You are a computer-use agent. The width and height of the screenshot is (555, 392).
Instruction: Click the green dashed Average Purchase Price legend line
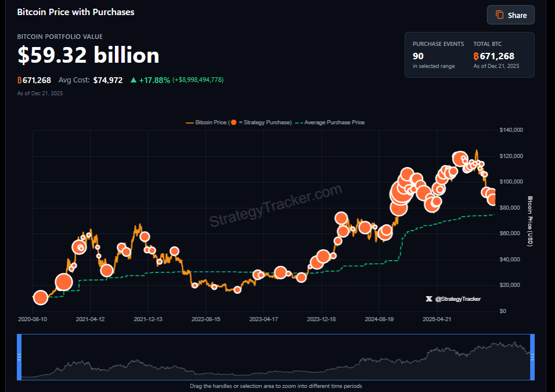(299, 123)
